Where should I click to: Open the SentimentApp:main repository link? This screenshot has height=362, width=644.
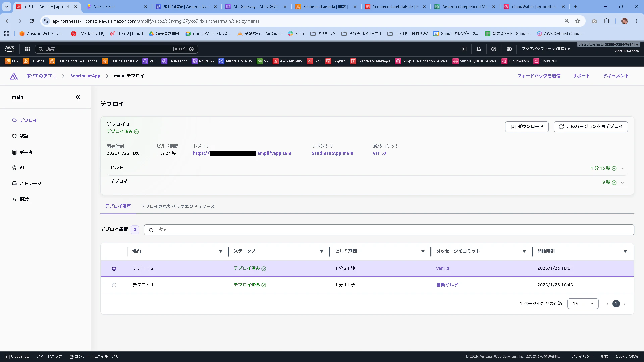(332, 153)
